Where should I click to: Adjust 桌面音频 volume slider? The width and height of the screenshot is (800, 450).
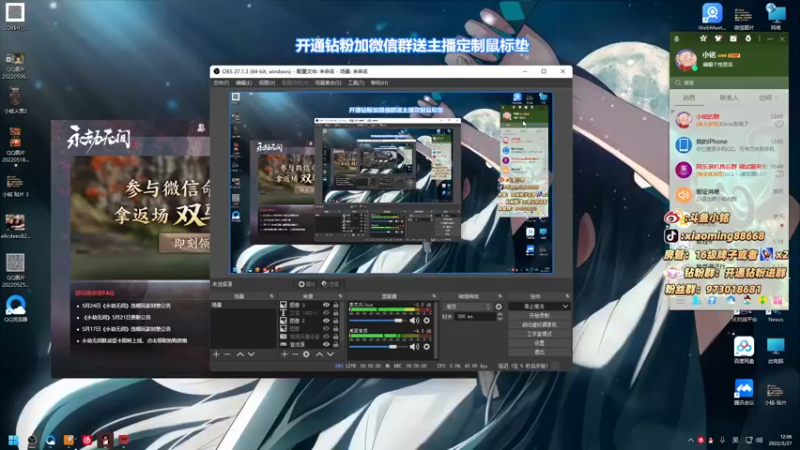point(376,346)
